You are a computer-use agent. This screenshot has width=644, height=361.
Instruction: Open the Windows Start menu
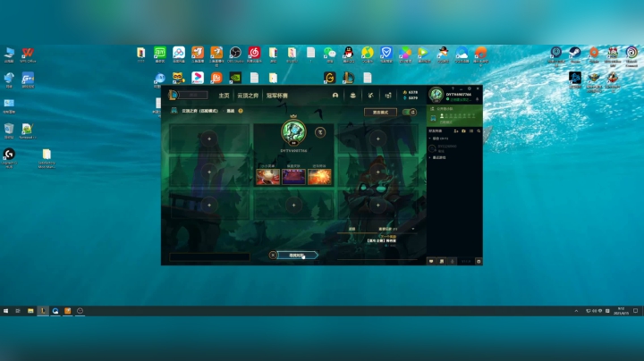click(5, 311)
